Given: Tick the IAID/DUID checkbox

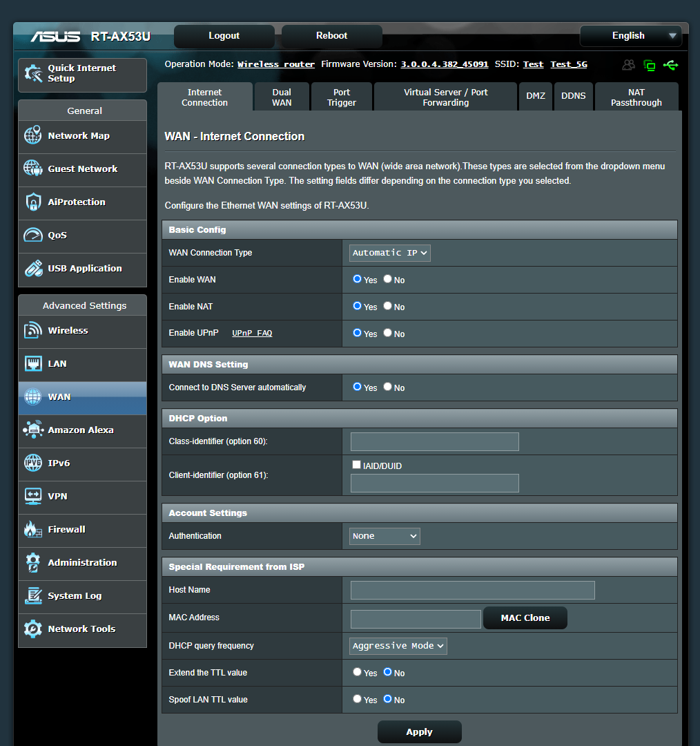Looking at the screenshot, I should [x=356, y=465].
